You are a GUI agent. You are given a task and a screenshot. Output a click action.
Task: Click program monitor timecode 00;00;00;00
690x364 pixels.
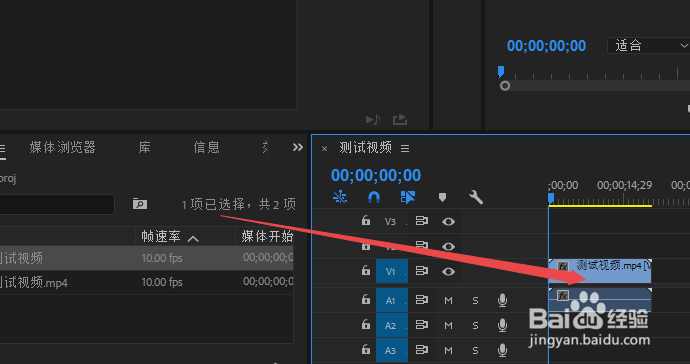tap(546, 46)
